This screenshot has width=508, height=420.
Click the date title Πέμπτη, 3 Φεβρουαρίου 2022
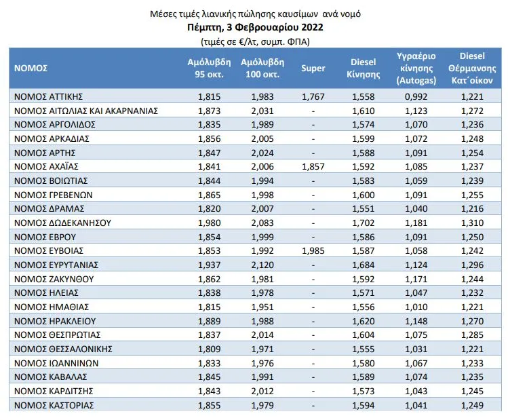[255, 28]
